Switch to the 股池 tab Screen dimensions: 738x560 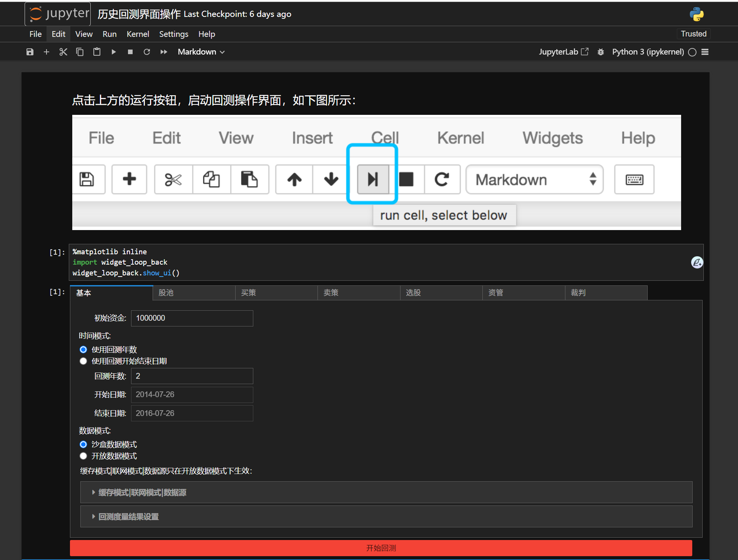click(194, 293)
